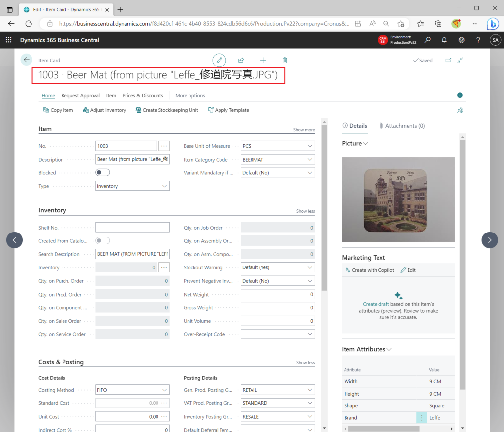Open the notifications bell
504x432 pixels.
[444, 40]
